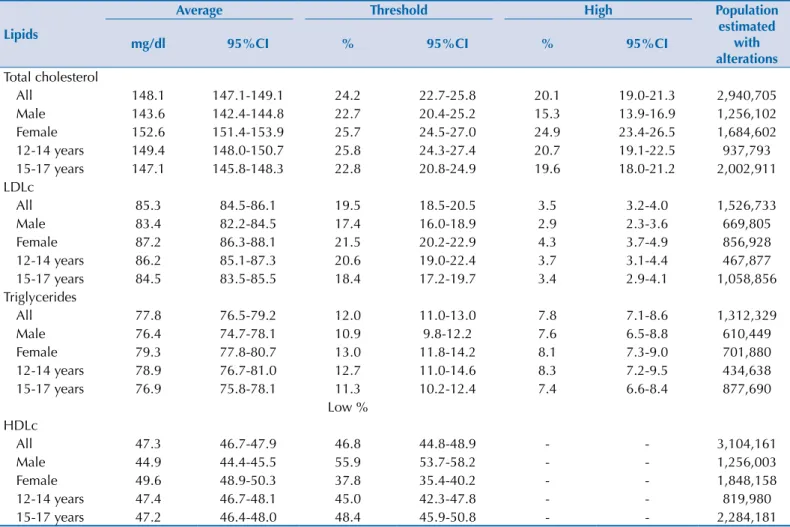
Task: Click the "Male" row label under LDLc
Action: (x=31, y=224)
